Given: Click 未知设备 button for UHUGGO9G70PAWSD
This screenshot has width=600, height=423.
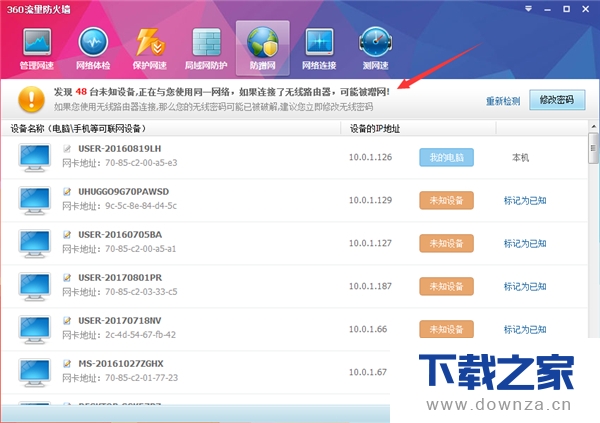Looking at the screenshot, I should [447, 200].
